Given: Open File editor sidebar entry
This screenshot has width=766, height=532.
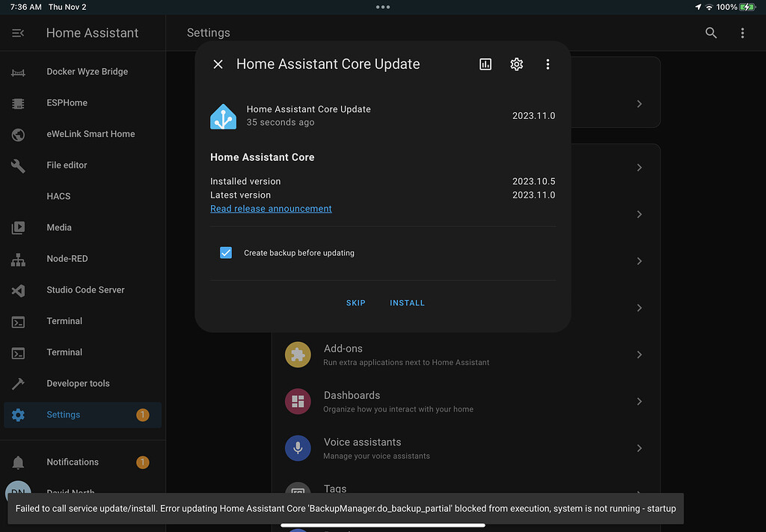Looking at the screenshot, I should coord(82,165).
